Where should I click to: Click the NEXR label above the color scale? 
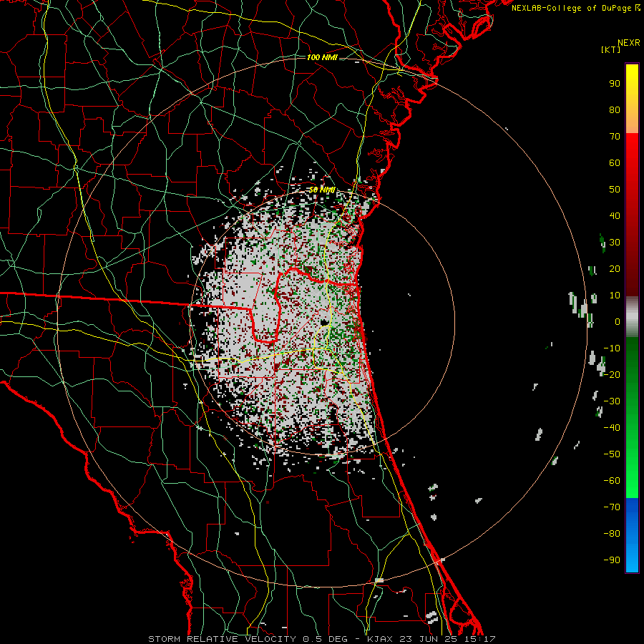(628, 43)
